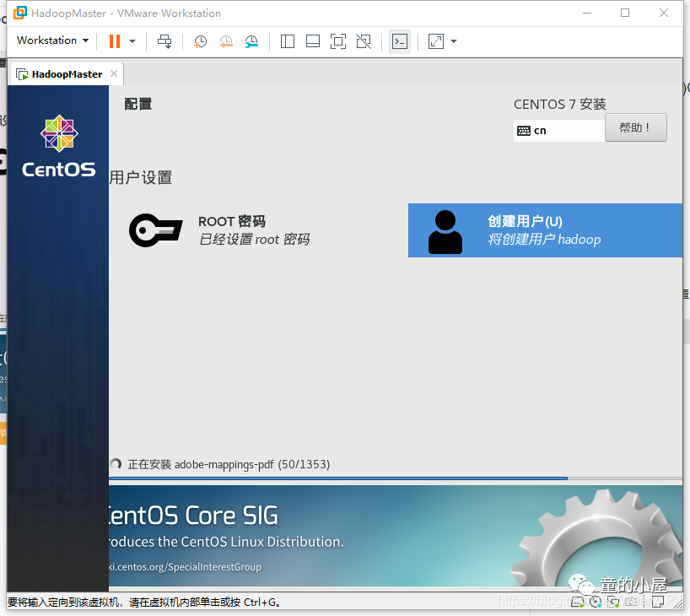The height and width of the screenshot is (616, 690).
Task: Click the centos.org SpecialInterestGroup link text
Action: coord(186,567)
